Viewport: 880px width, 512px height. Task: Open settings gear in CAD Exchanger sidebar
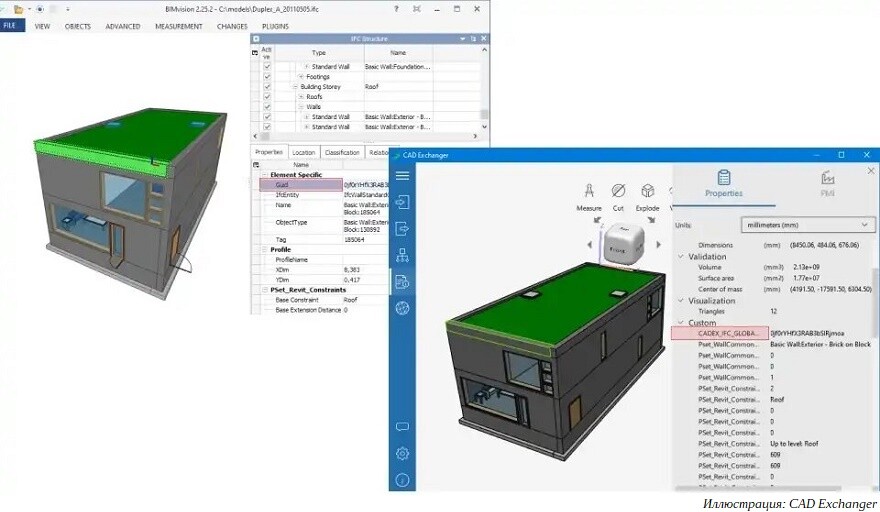[402, 453]
